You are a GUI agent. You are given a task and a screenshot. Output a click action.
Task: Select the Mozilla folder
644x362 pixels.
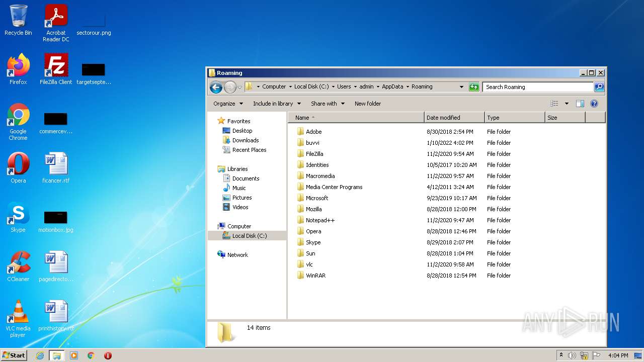313,209
